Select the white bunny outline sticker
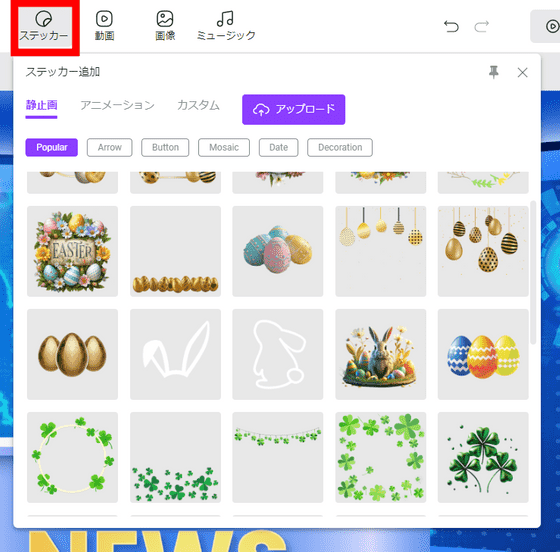The width and height of the screenshot is (560, 552). (x=278, y=355)
